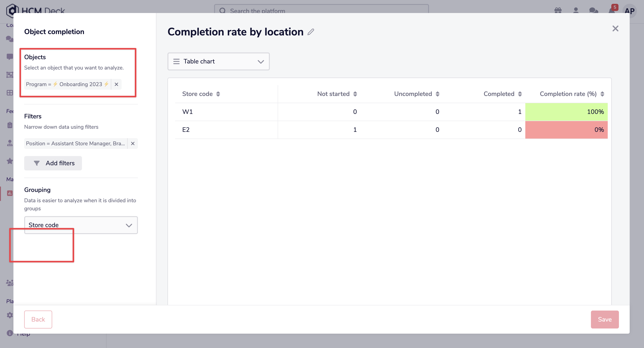Remove the Onboarding 2023 program object

point(116,84)
